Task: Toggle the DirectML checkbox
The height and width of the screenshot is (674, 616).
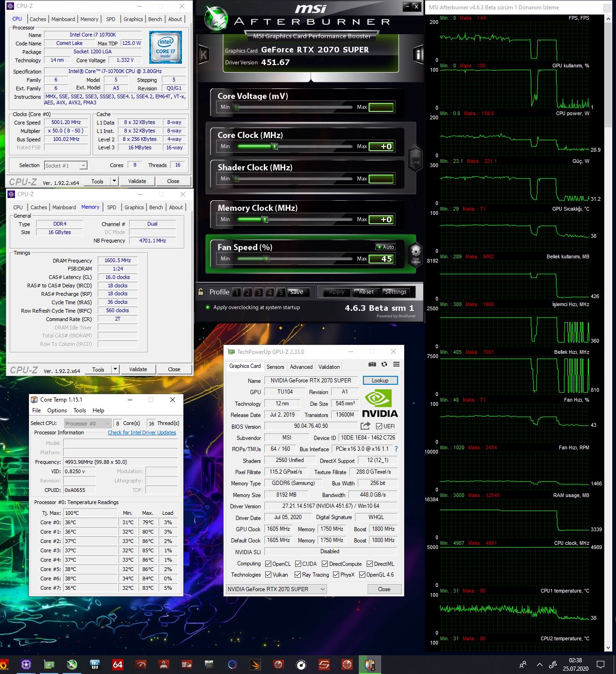Action: [370, 564]
